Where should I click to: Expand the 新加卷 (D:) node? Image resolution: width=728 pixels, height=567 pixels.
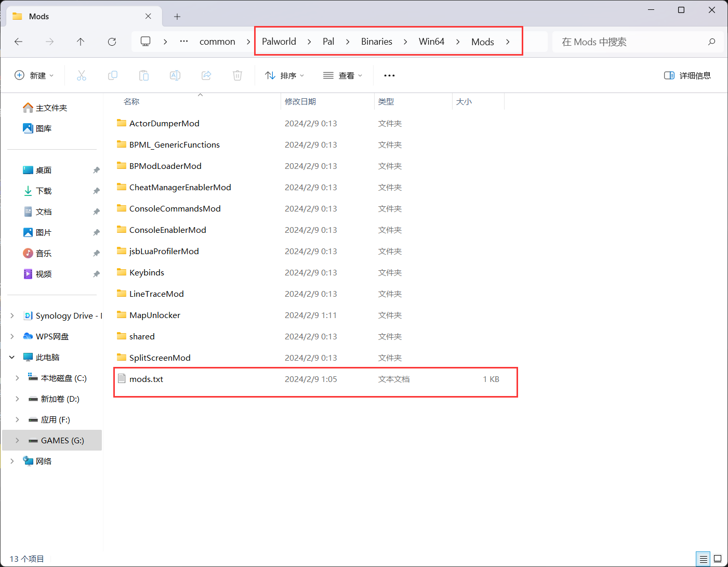17,399
